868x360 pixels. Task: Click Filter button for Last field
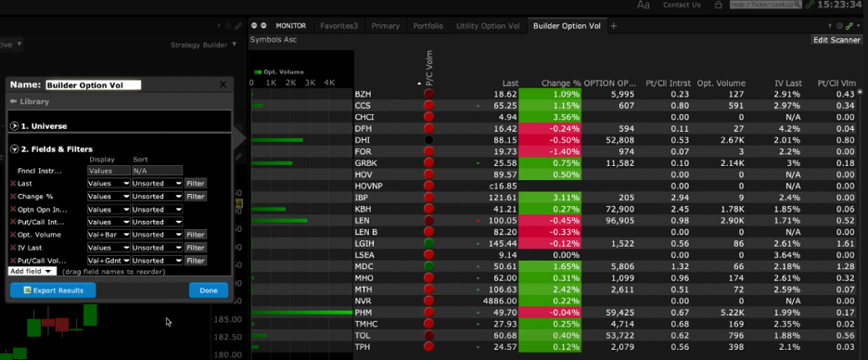(196, 184)
